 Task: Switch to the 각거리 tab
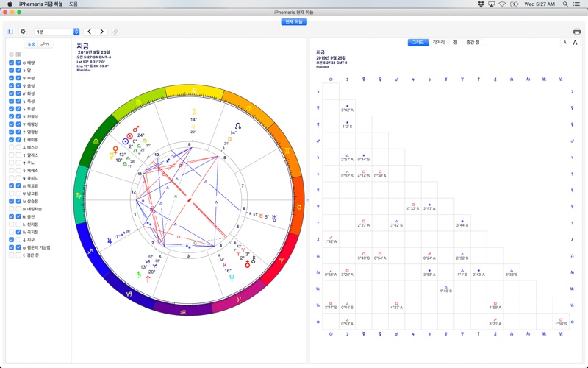(x=439, y=43)
